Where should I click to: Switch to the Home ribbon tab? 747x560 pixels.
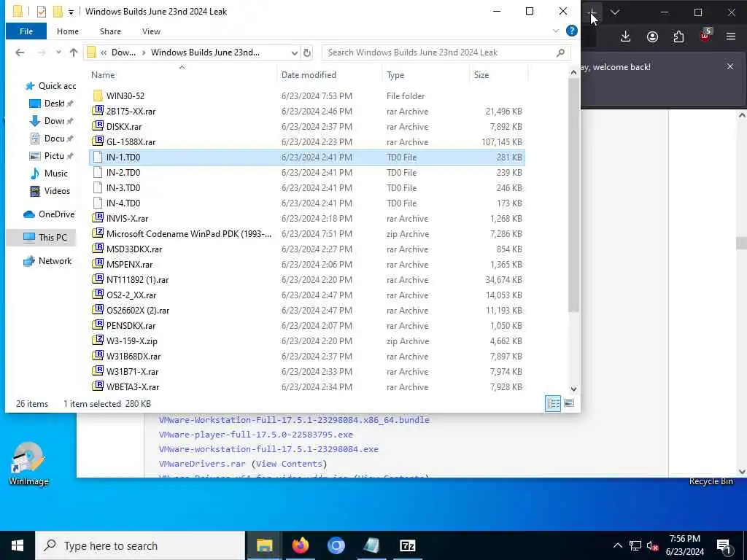pos(68,31)
